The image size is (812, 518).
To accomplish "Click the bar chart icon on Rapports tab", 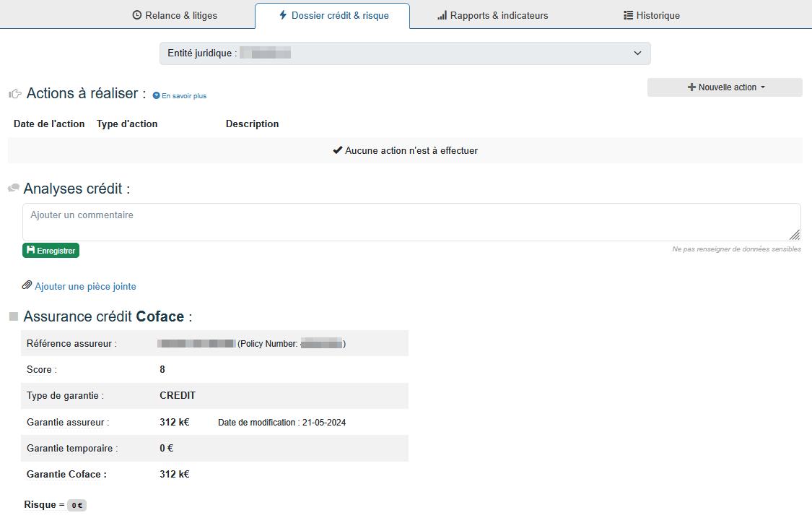I will point(442,15).
